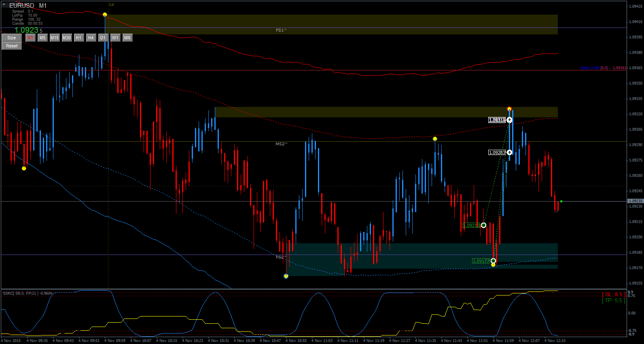Switch to the M30 timeframe

(x=67, y=38)
